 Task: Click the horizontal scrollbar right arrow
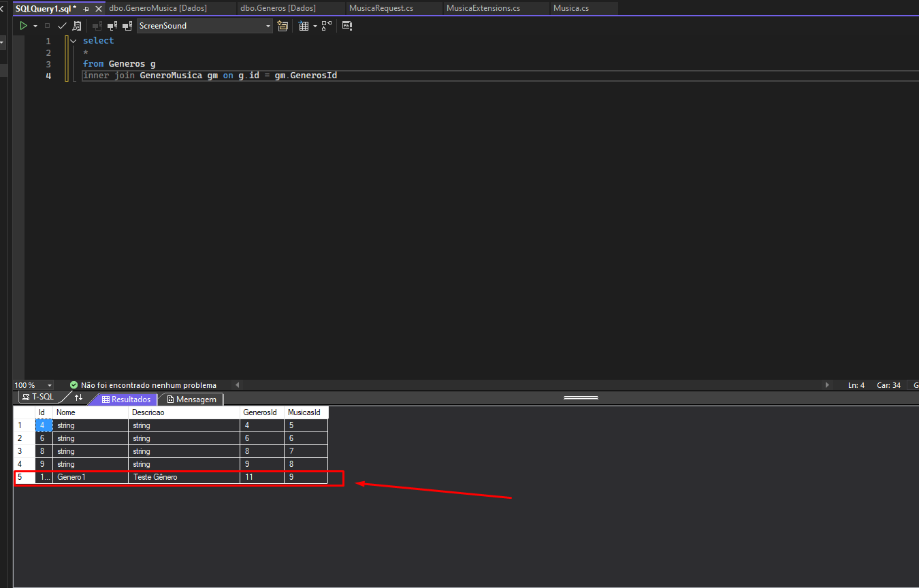click(828, 385)
